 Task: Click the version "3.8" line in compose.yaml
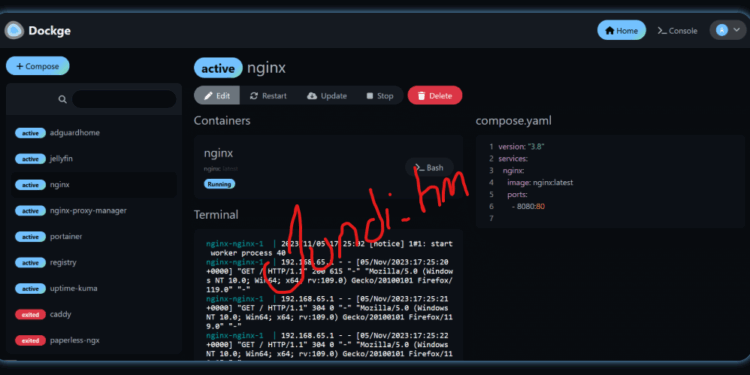click(x=521, y=146)
